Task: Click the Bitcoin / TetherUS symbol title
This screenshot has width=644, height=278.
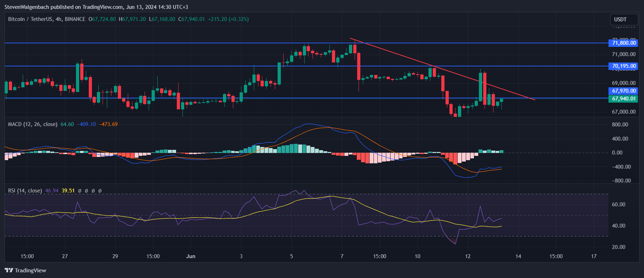Action: [47, 19]
